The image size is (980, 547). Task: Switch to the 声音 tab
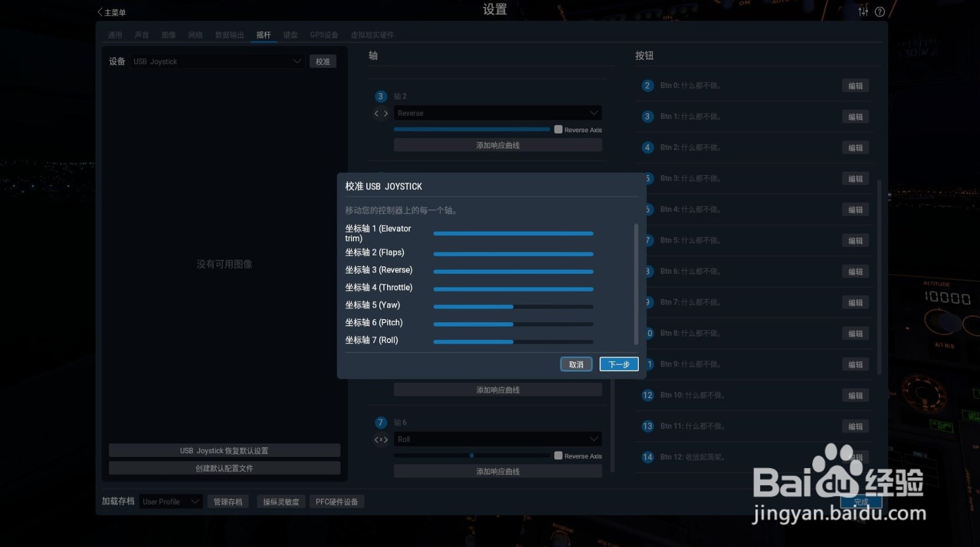coord(142,35)
